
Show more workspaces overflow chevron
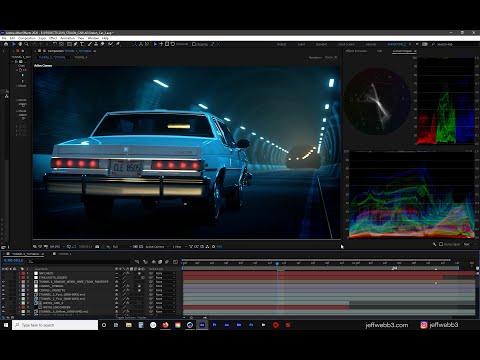point(416,44)
